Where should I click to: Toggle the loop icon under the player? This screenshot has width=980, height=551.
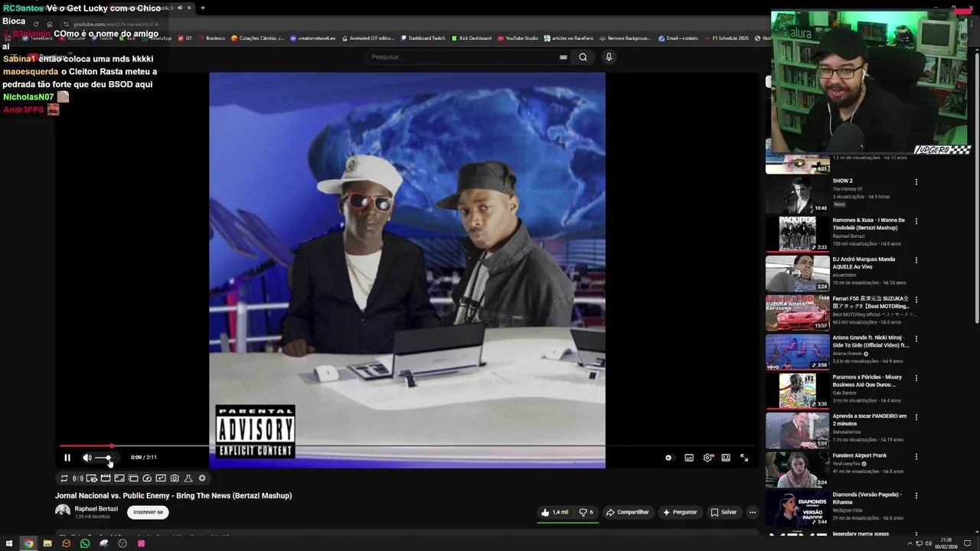[x=64, y=478]
